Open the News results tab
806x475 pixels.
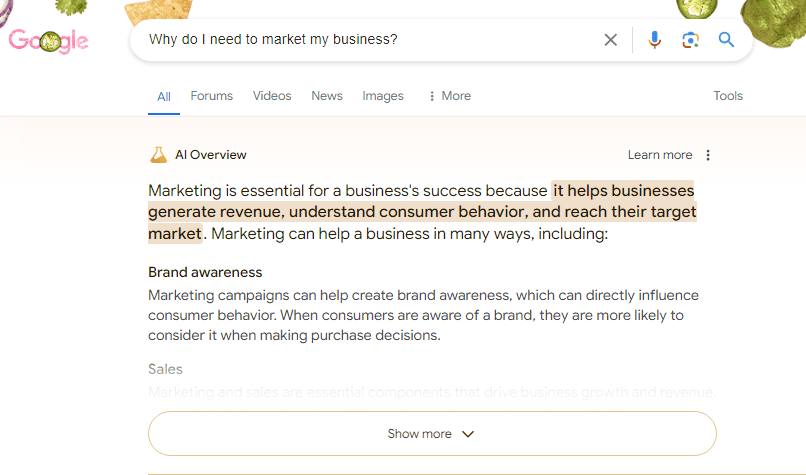tap(327, 96)
